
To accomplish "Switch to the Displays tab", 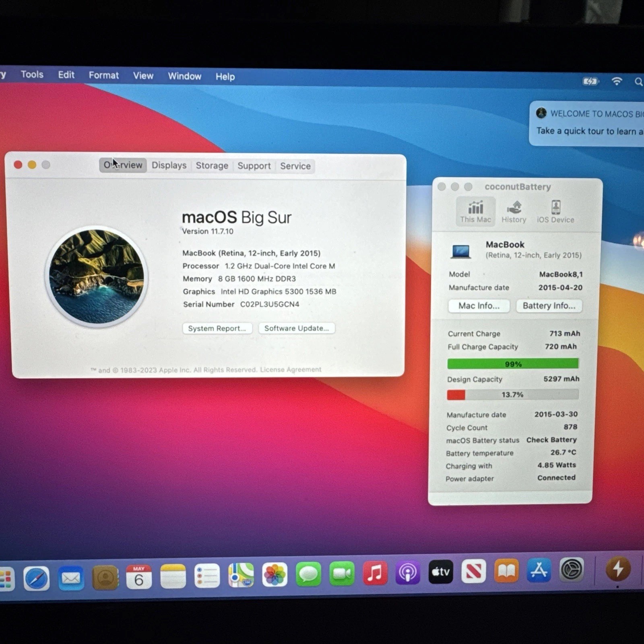I will (x=169, y=165).
